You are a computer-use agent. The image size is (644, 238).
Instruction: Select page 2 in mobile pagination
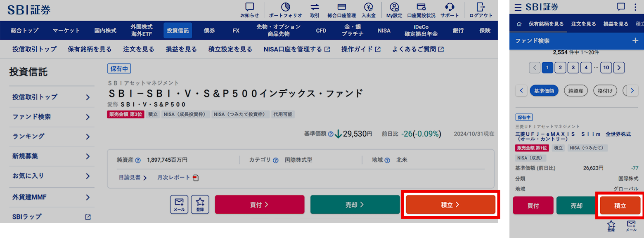coord(560,68)
